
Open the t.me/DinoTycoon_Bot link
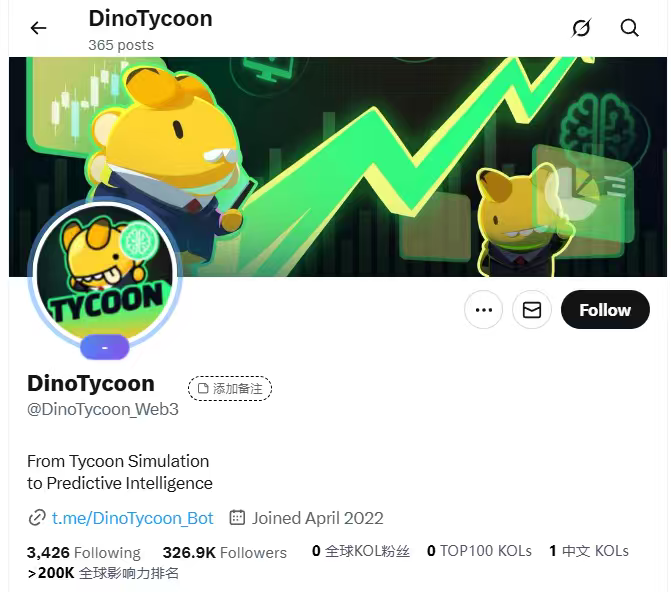(132, 518)
